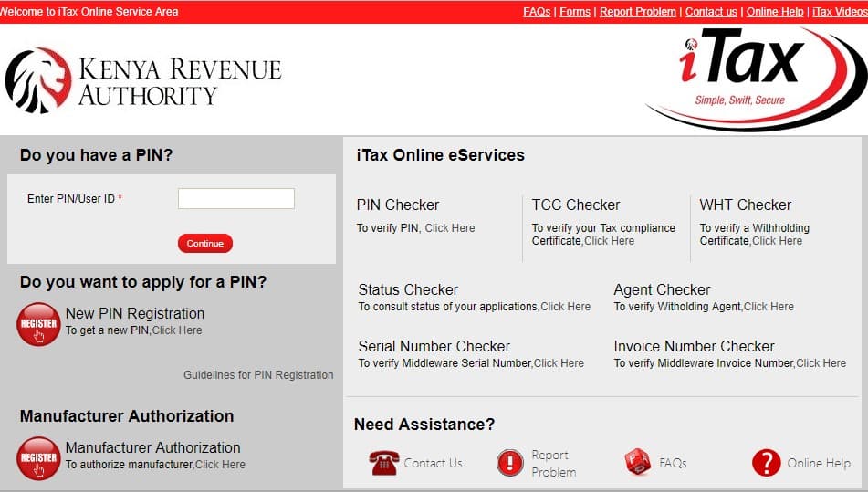Click the TCC Checker heading
This screenshot has width=868, height=493.
coord(576,205)
